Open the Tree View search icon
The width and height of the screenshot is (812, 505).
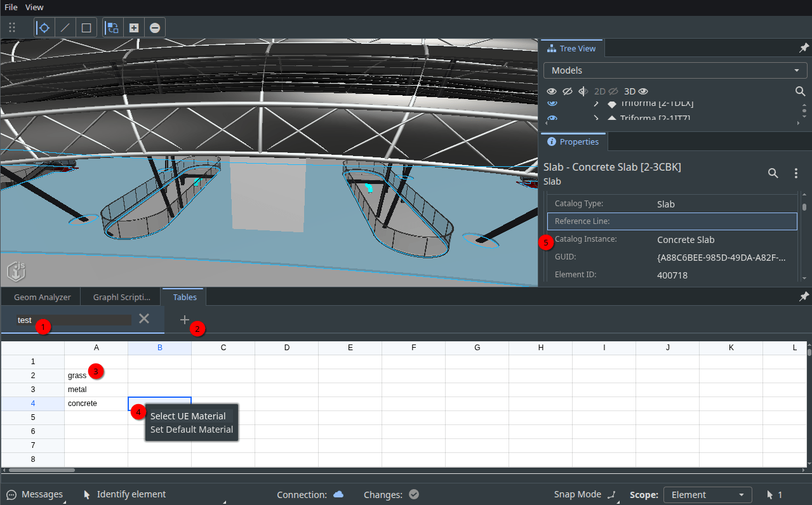(800, 91)
